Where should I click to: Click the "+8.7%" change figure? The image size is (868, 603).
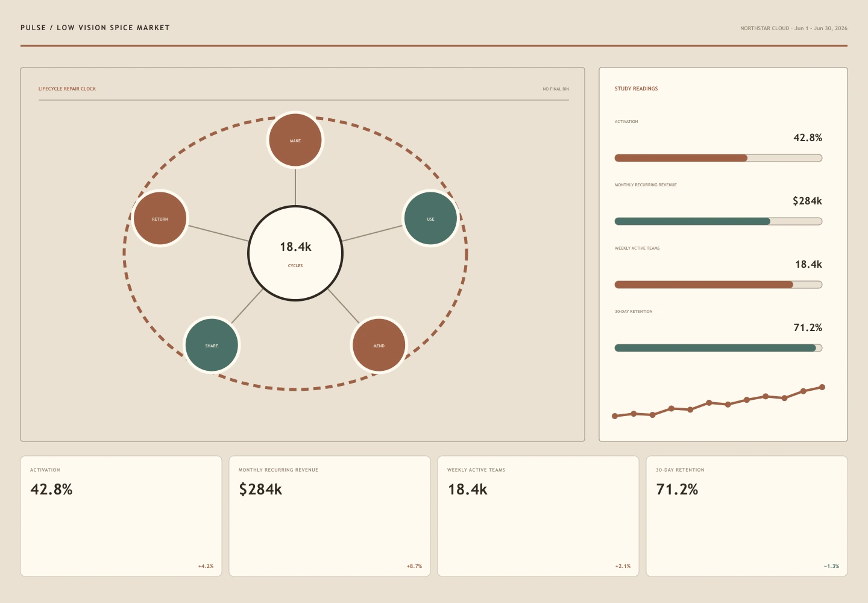point(414,566)
